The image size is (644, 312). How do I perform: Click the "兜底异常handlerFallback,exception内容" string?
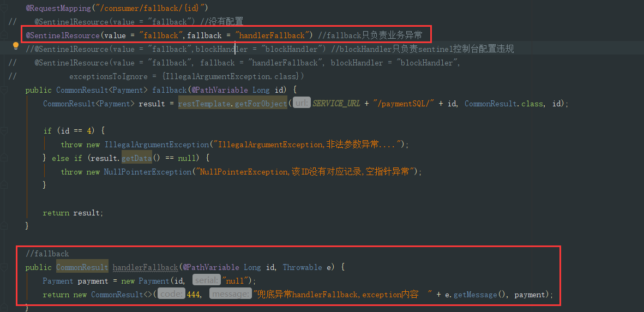(343, 295)
